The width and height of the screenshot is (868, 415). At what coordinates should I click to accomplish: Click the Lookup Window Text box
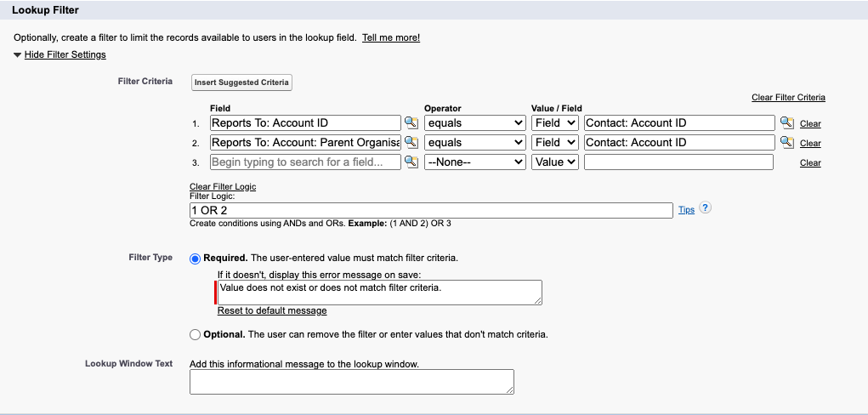coord(351,382)
